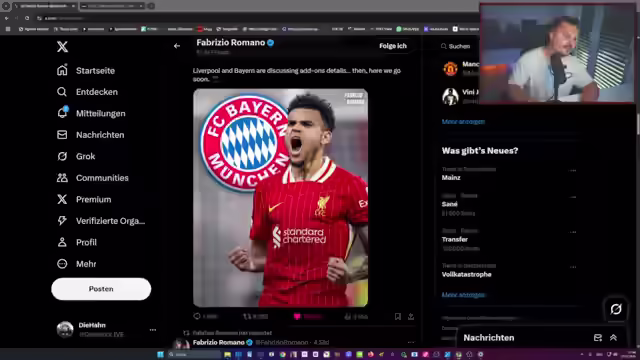Open the Windows Start button
Viewport: 640px width, 360px height.
tap(160, 354)
